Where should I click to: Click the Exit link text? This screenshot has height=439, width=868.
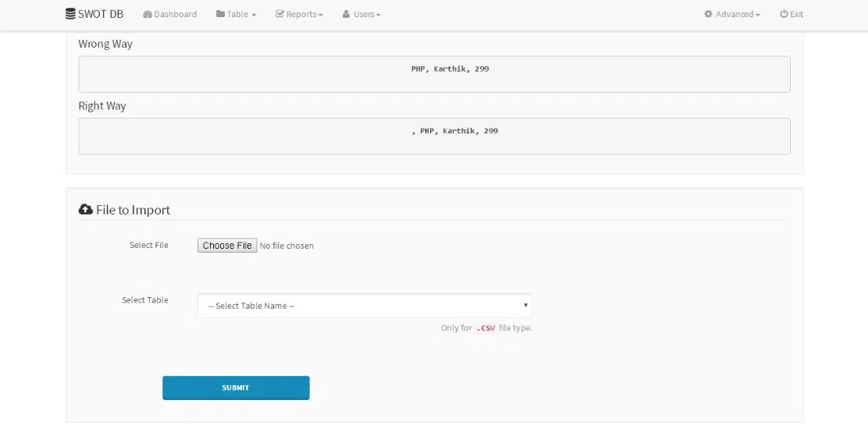pos(796,14)
